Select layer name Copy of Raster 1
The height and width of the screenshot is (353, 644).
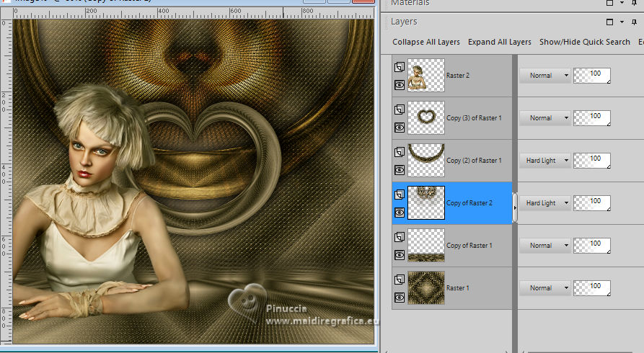[469, 246]
